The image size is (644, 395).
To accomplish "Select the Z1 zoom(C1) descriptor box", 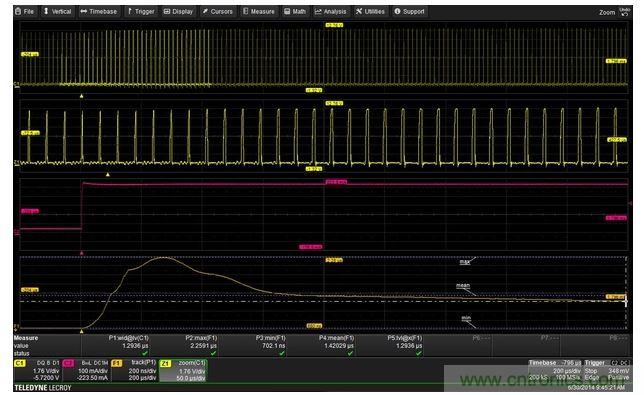I will click(x=183, y=370).
